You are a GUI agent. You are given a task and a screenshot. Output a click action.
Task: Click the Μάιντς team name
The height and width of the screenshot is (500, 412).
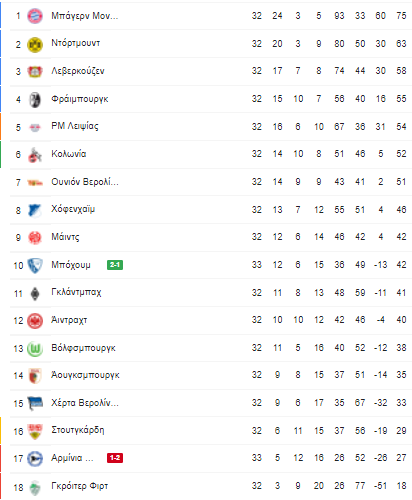coord(65,237)
